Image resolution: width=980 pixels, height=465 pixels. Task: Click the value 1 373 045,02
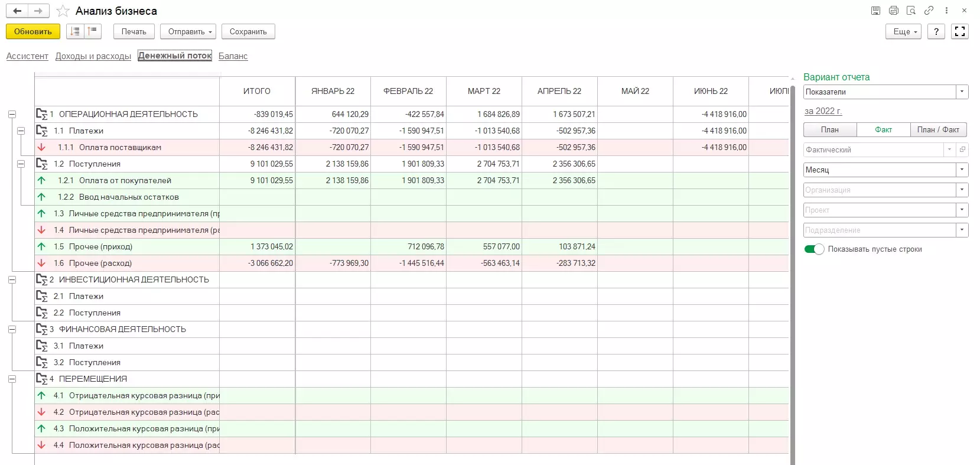click(x=272, y=246)
